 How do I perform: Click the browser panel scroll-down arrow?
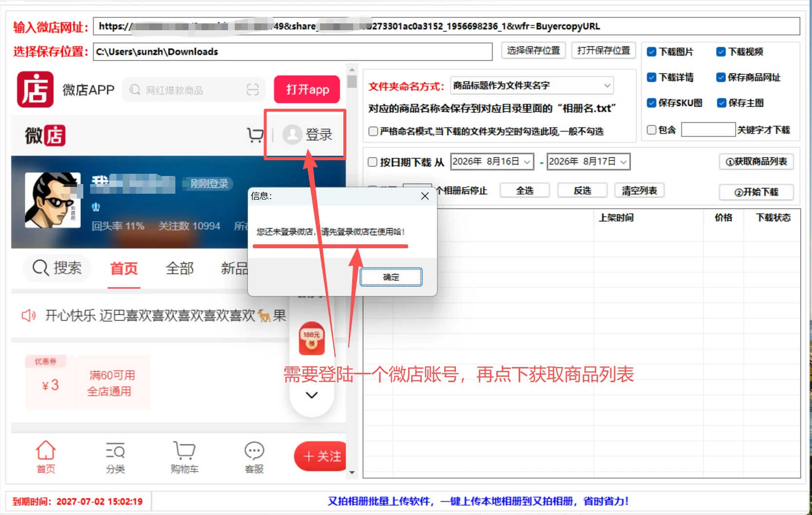pyautogui.click(x=352, y=473)
